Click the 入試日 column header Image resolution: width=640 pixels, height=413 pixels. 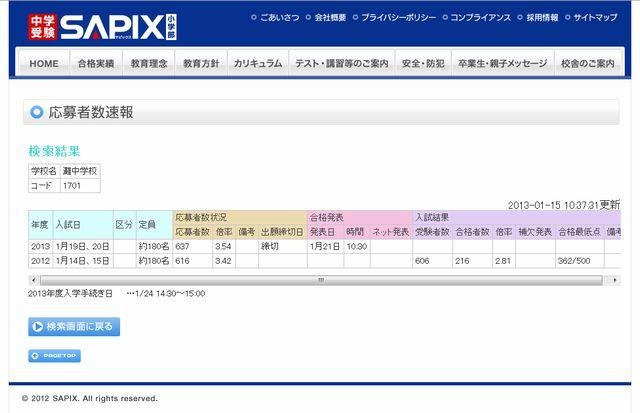click(83, 225)
